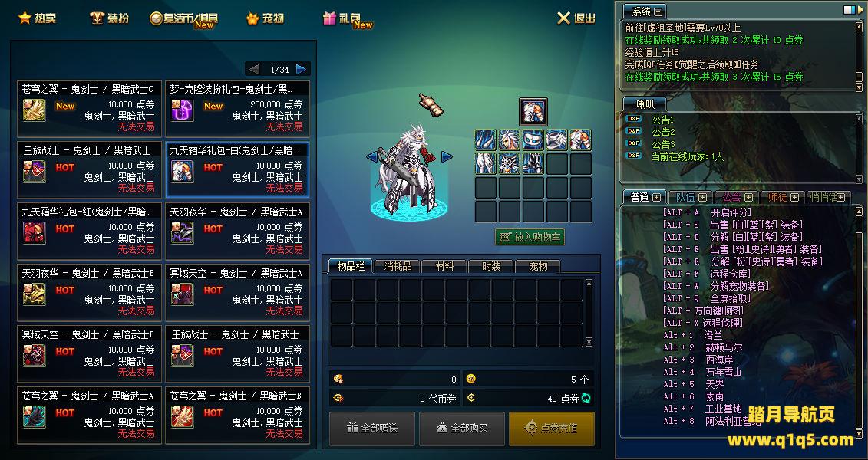Rotate the character preview with the left arrow
Image resolution: width=868 pixels, height=460 pixels.
[x=371, y=157]
